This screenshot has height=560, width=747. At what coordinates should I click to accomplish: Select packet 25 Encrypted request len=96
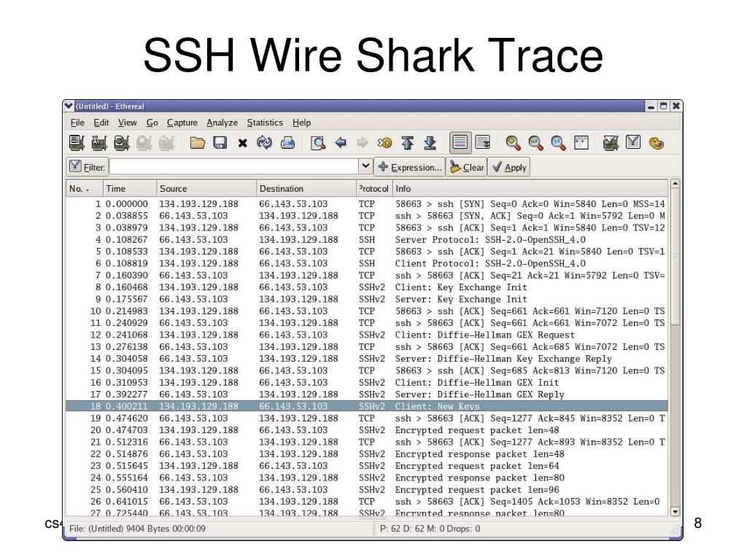point(366,489)
